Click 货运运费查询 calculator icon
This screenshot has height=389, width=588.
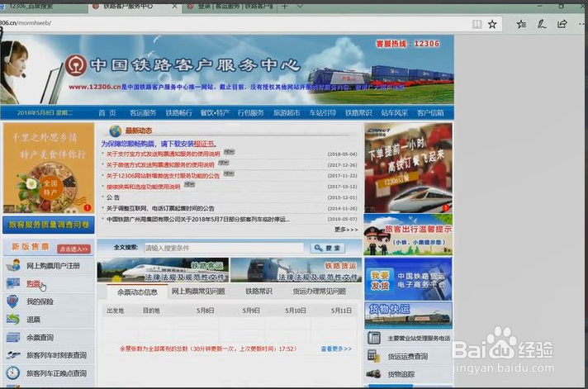(x=372, y=355)
